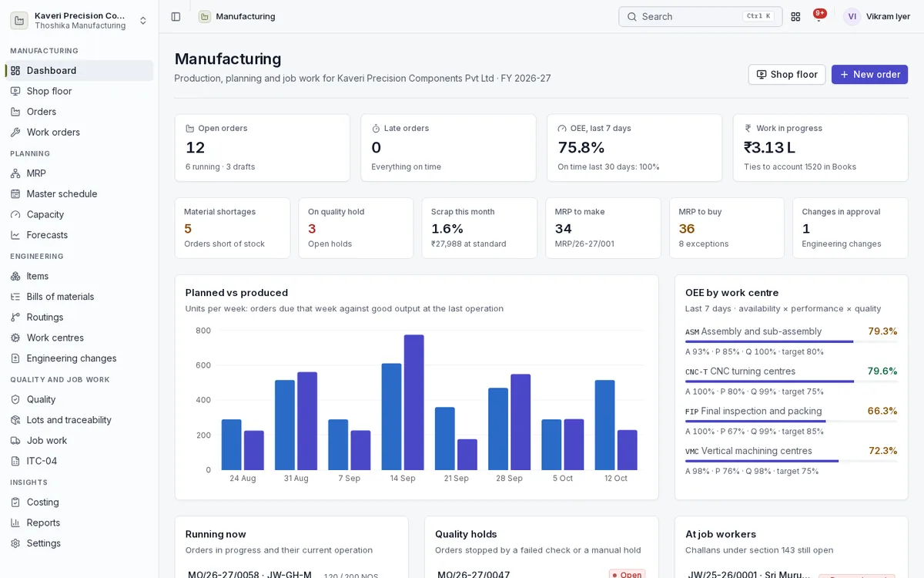This screenshot has height=578, width=924.
Task: Click the New order button
Action: 869,75
